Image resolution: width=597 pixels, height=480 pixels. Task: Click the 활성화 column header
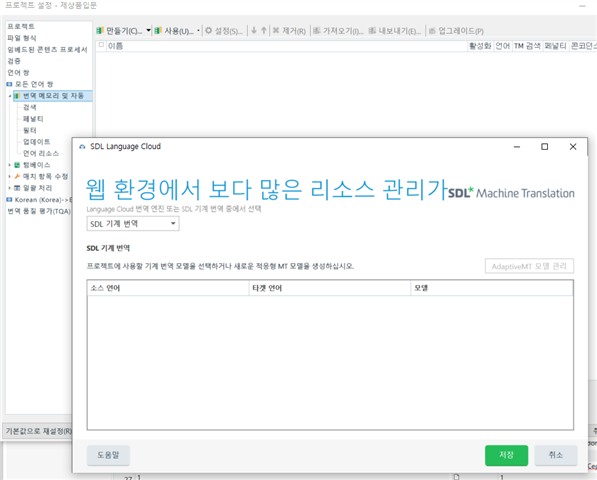click(x=480, y=46)
